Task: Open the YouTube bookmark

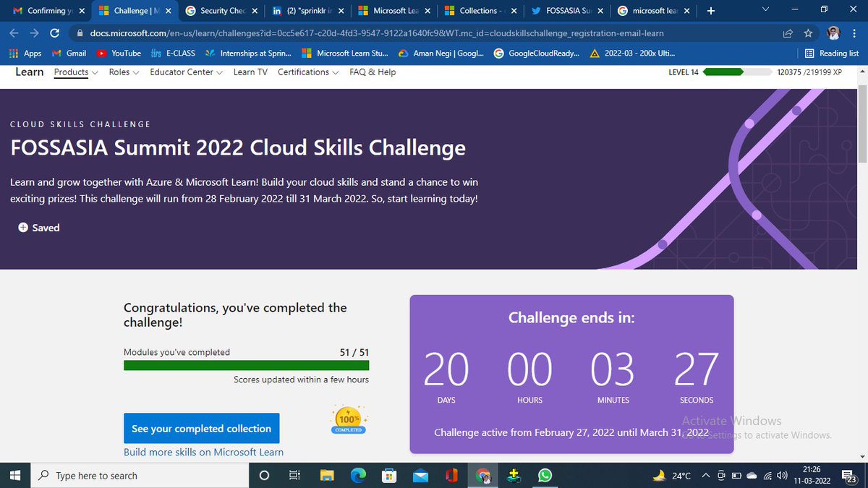Action: (x=119, y=53)
